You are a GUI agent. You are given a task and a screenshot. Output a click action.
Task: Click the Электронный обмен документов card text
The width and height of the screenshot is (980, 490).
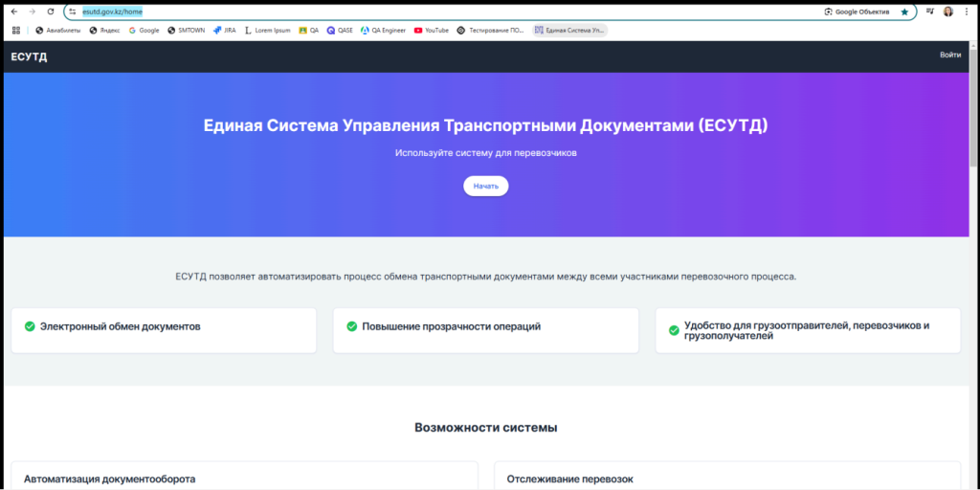click(x=121, y=326)
